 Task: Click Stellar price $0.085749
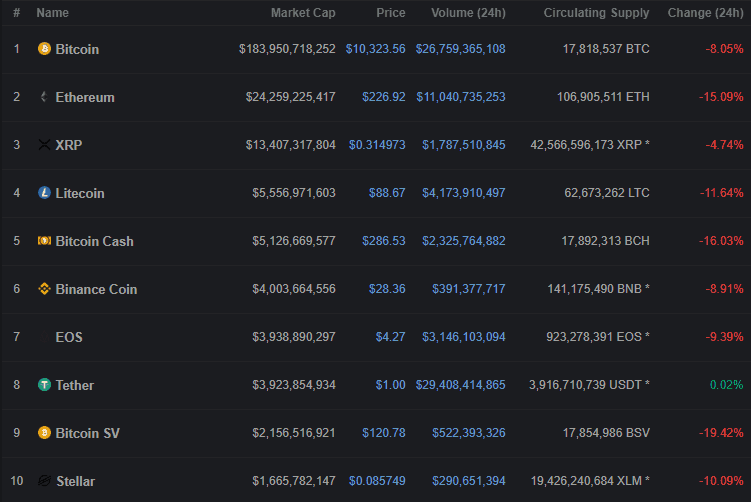[377, 480]
